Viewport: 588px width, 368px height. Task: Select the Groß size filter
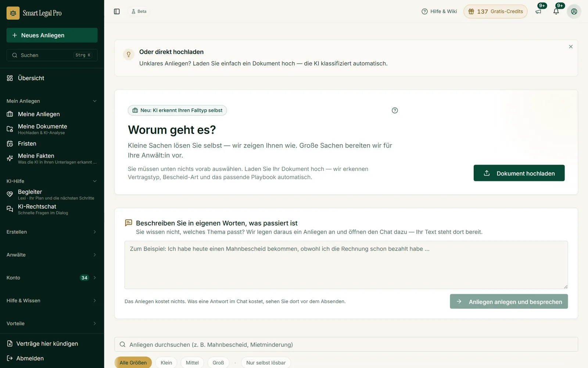point(218,362)
